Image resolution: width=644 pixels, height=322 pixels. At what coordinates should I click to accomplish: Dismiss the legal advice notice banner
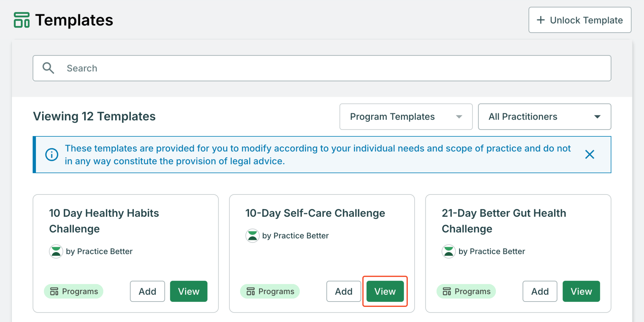590,155
